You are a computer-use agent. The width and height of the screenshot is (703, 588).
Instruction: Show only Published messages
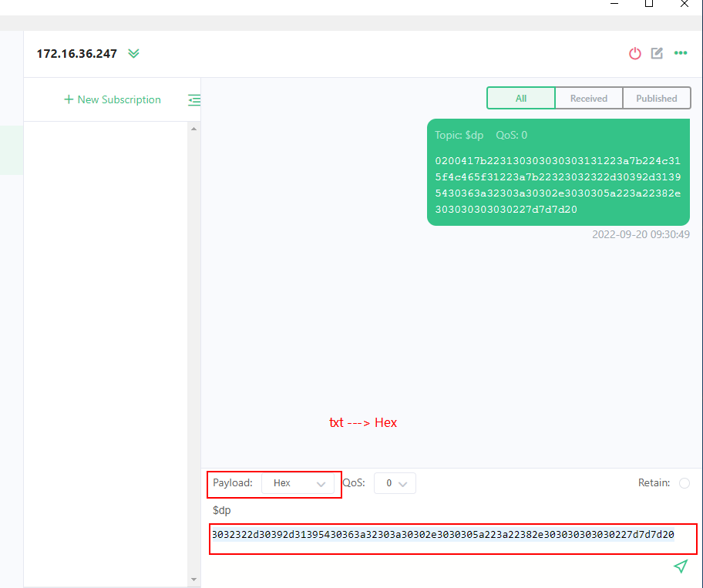pos(656,99)
